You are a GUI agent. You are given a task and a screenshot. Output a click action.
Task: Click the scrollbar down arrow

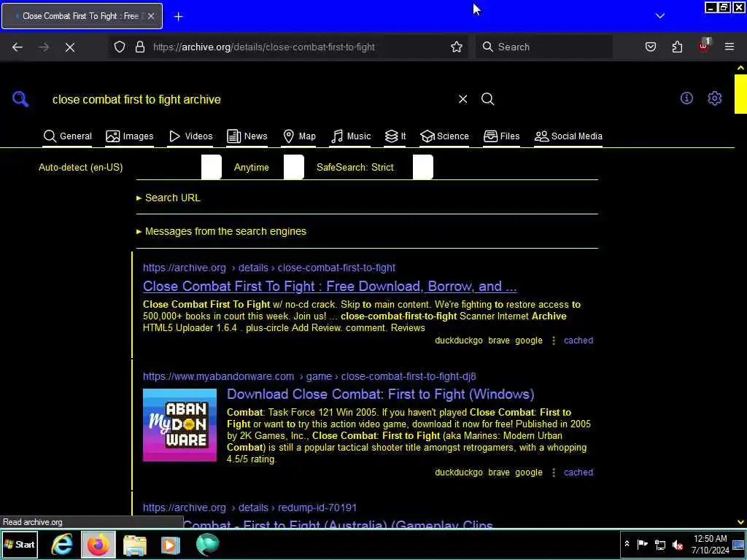[740, 522]
